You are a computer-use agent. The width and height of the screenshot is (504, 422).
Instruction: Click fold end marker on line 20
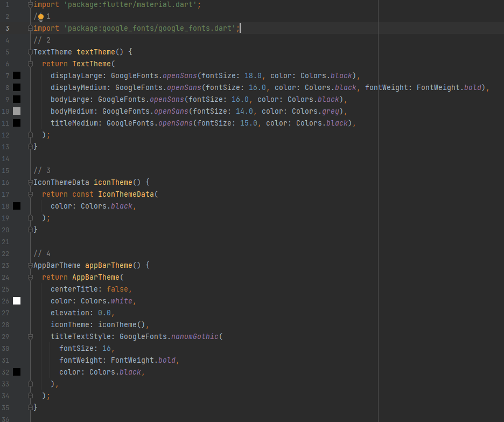tap(30, 230)
